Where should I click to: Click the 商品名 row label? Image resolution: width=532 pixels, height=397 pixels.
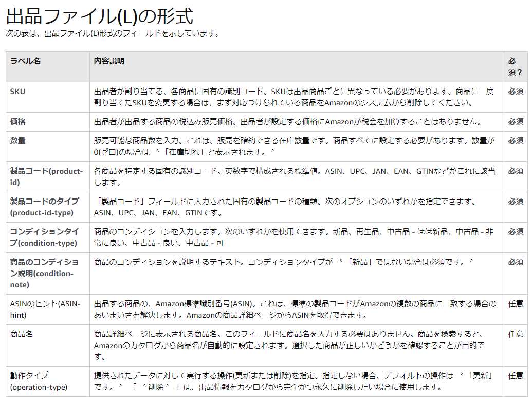(22, 334)
